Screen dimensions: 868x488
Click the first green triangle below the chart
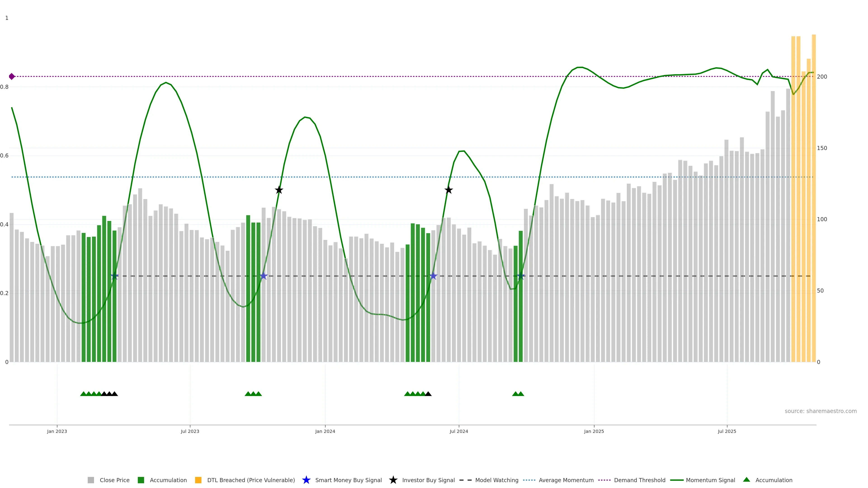83,394
